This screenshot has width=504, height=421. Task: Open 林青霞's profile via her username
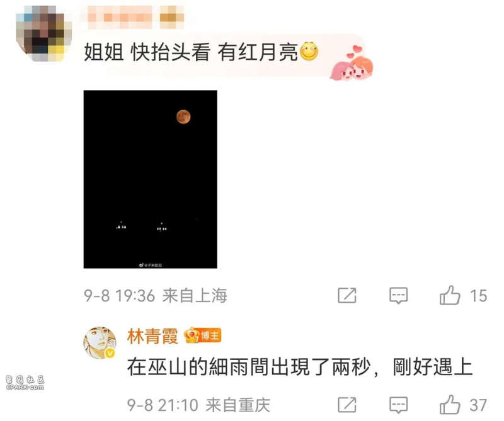click(x=152, y=336)
